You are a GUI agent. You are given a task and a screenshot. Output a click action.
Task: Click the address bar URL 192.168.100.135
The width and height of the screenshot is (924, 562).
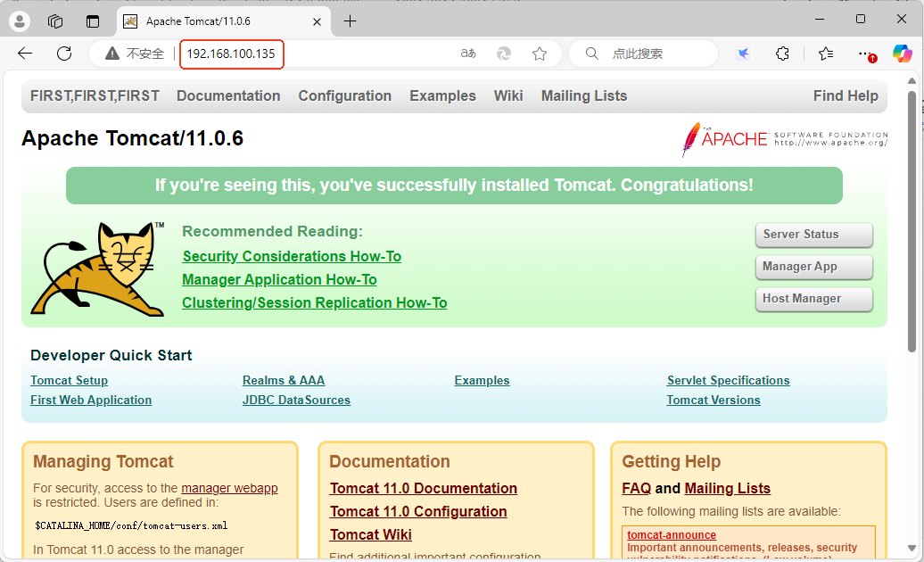click(x=231, y=54)
